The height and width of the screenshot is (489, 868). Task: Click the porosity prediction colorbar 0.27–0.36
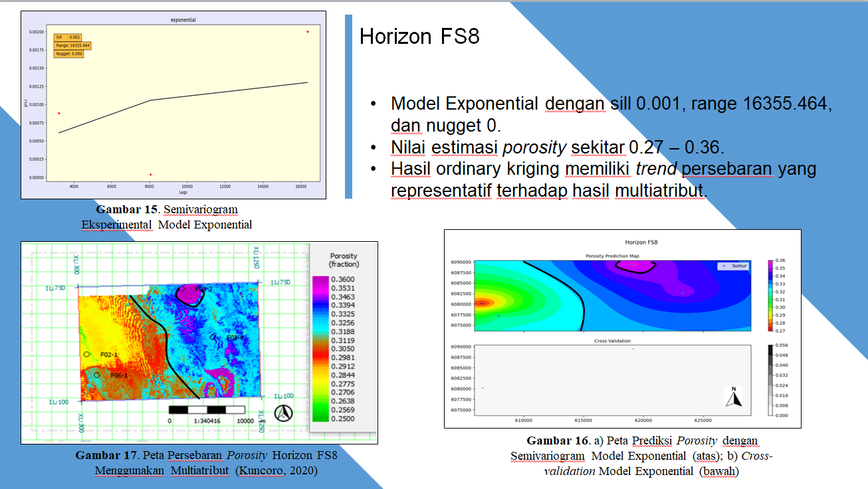pyautogui.click(x=772, y=295)
